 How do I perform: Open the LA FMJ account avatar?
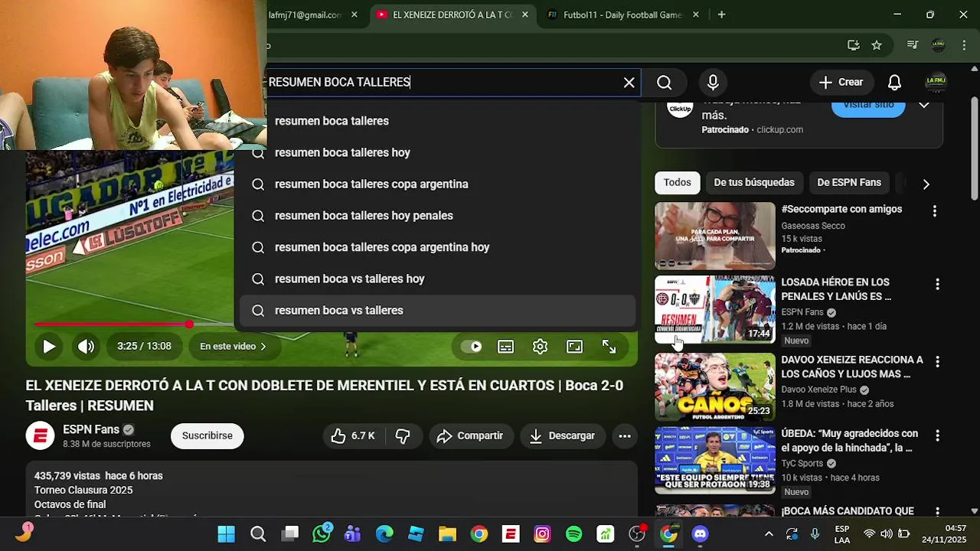coord(936,82)
